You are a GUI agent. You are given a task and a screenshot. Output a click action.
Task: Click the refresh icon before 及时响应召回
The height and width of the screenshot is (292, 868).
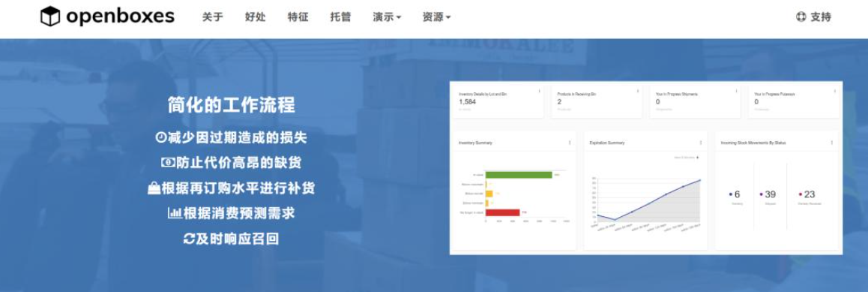coord(189,239)
